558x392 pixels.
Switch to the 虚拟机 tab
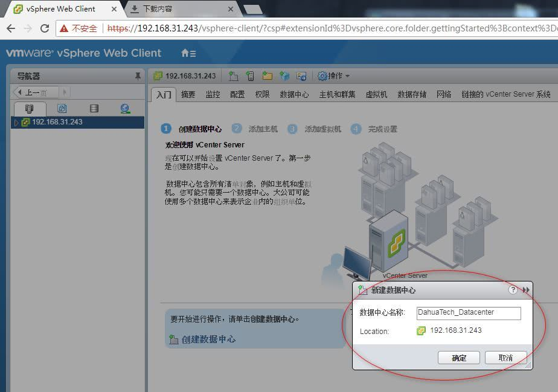click(376, 94)
